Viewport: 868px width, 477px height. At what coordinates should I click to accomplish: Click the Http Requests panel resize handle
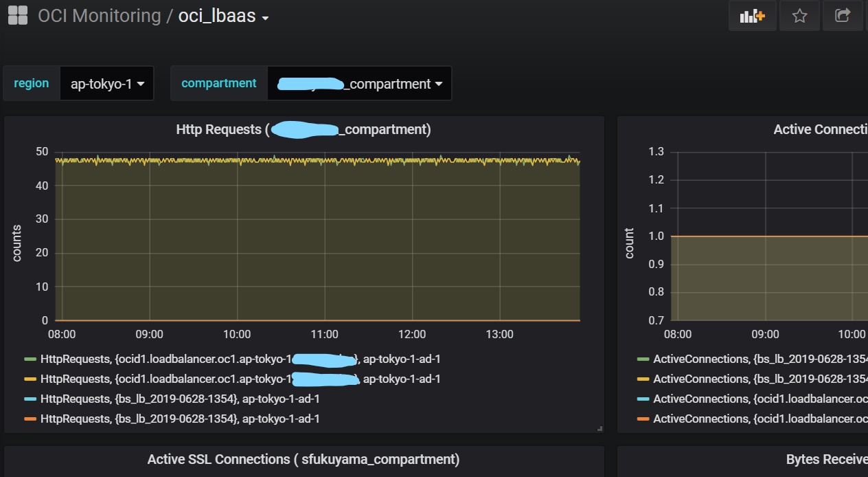(599, 428)
